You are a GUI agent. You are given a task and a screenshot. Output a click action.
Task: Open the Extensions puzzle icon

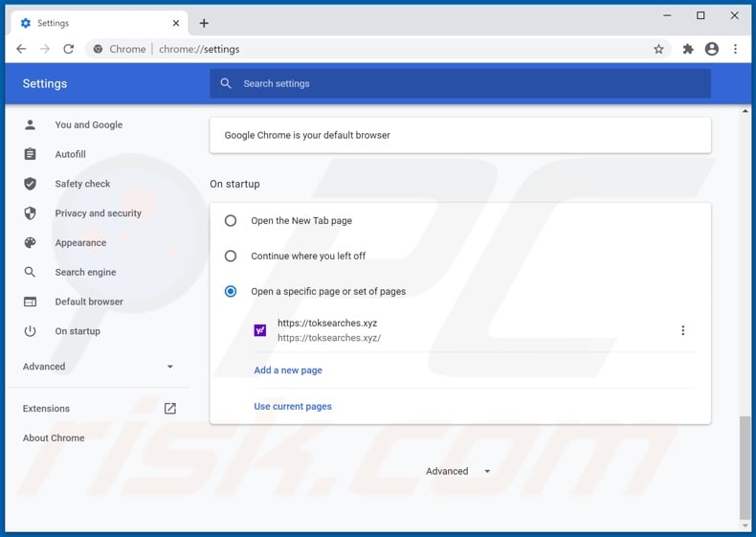pyautogui.click(x=688, y=49)
